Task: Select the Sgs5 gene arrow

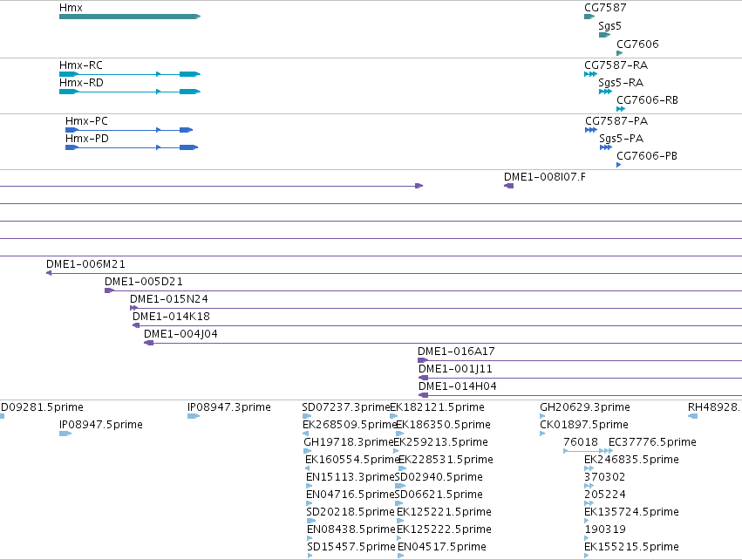Action: (x=605, y=35)
